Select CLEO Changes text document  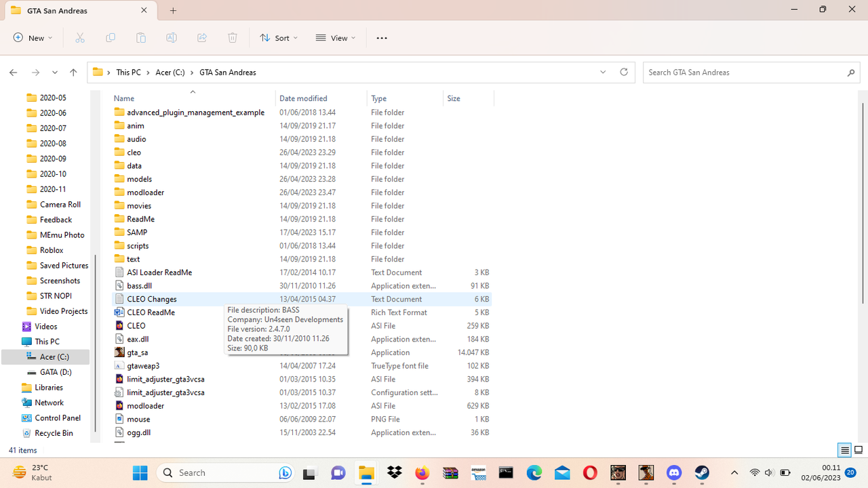tap(302, 299)
